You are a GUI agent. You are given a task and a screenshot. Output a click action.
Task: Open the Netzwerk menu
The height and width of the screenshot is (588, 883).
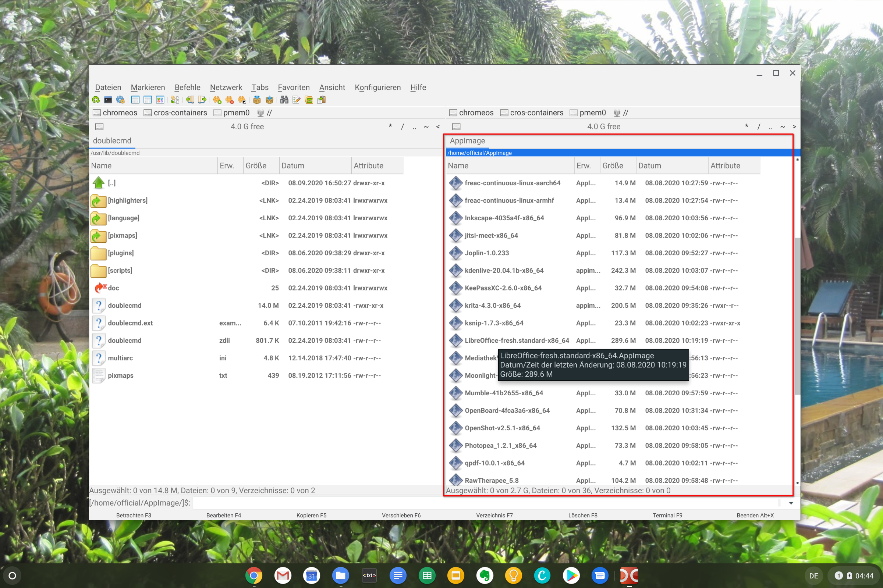click(226, 88)
